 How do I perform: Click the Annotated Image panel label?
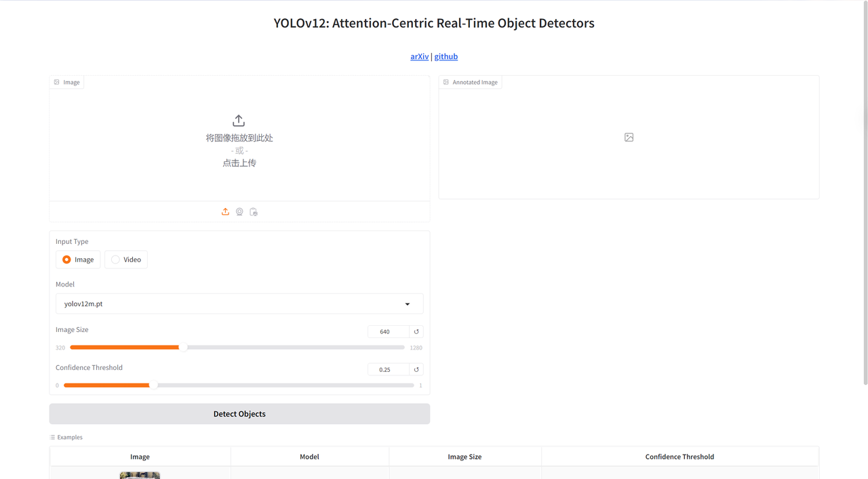(x=471, y=82)
